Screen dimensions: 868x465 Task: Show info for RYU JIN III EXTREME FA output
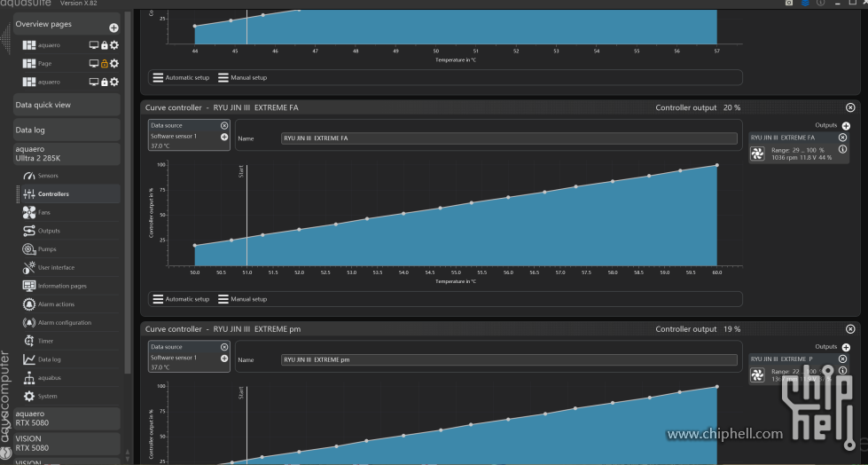pos(842,149)
